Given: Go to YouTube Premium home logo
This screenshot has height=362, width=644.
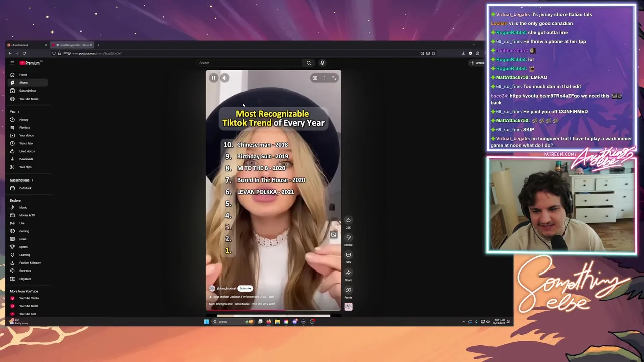Looking at the screenshot, I should [30, 63].
